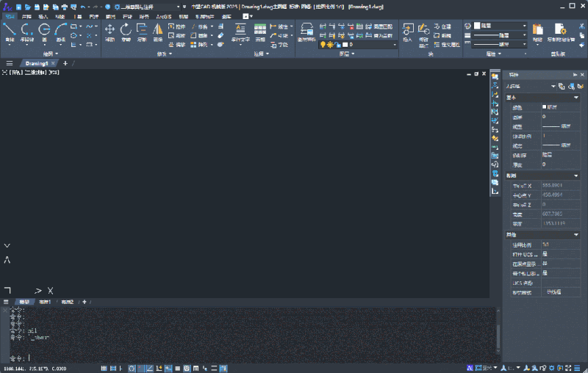Switch to the 插入 ribbon tab

click(x=43, y=16)
